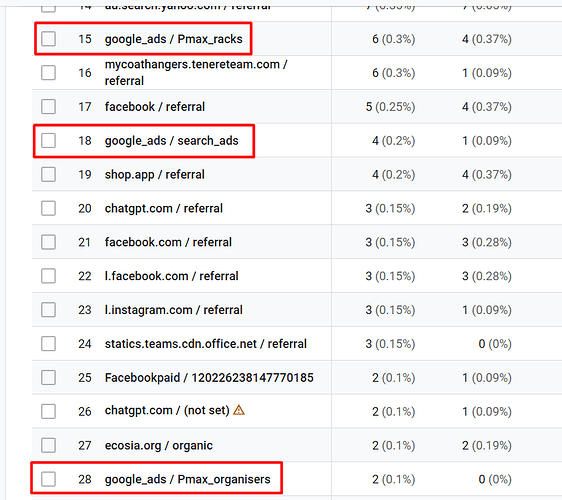Select the checkbox for row 17 facebook / referral
This screenshot has width=562, height=500.
[48, 106]
